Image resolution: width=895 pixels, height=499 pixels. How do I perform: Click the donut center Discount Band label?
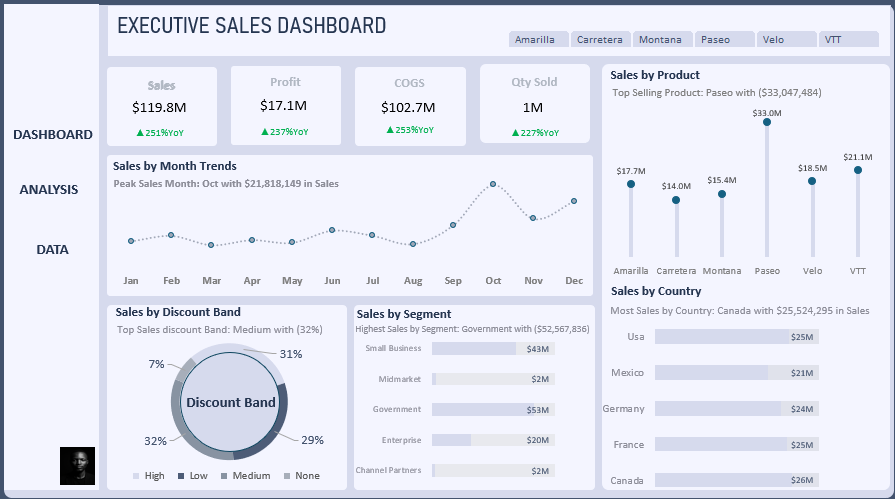coord(231,403)
